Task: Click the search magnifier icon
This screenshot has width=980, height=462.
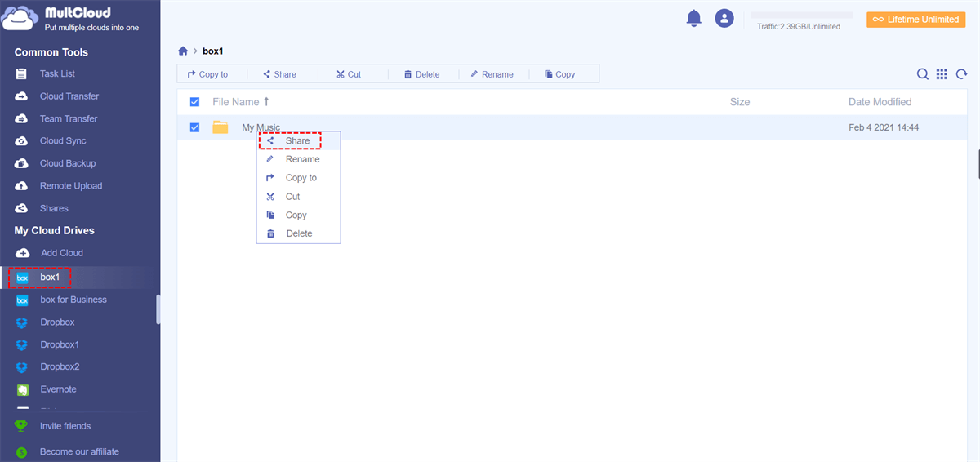Action: click(x=923, y=74)
